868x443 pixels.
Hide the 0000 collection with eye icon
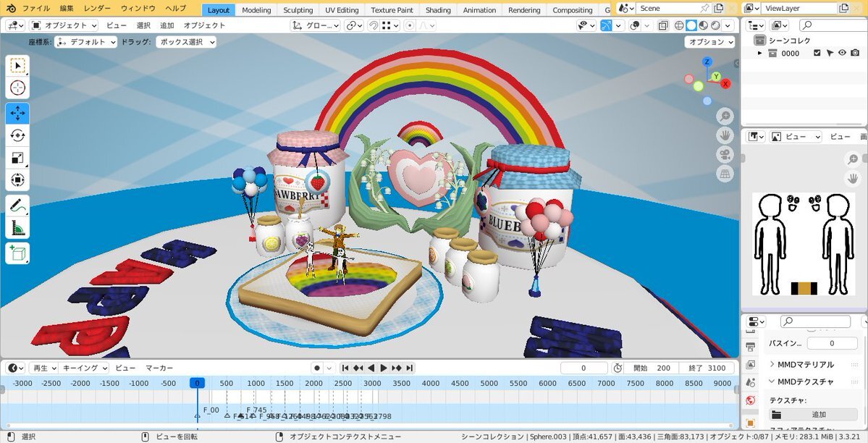842,53
